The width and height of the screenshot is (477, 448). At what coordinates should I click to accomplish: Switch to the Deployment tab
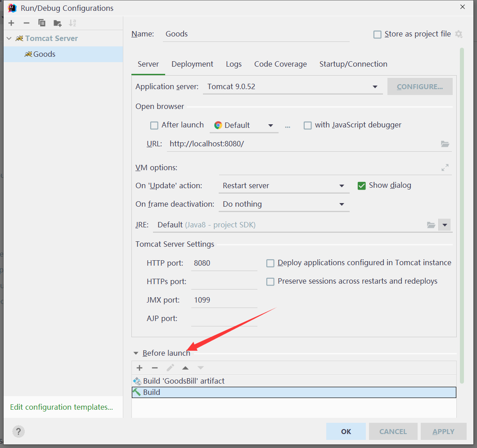192,64
